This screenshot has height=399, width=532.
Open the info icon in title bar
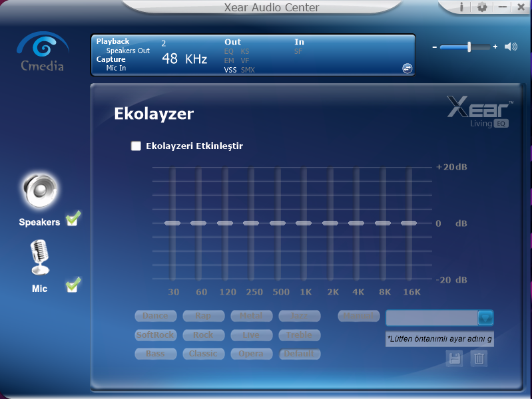[x=461, y=7]
